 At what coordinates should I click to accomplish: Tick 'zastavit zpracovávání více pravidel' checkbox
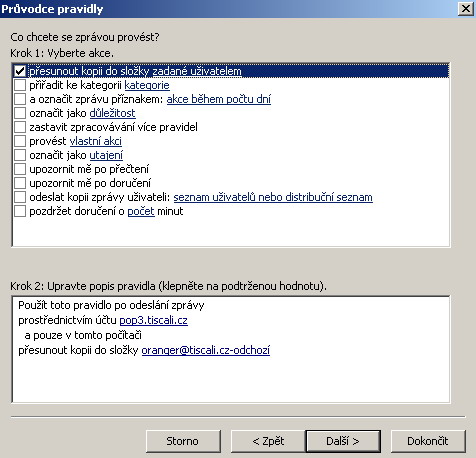click(x=20, y=127)
